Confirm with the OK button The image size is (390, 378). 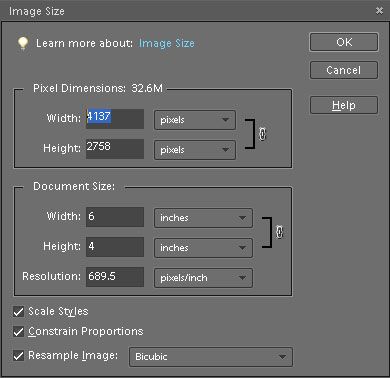(x=344, y=42)
